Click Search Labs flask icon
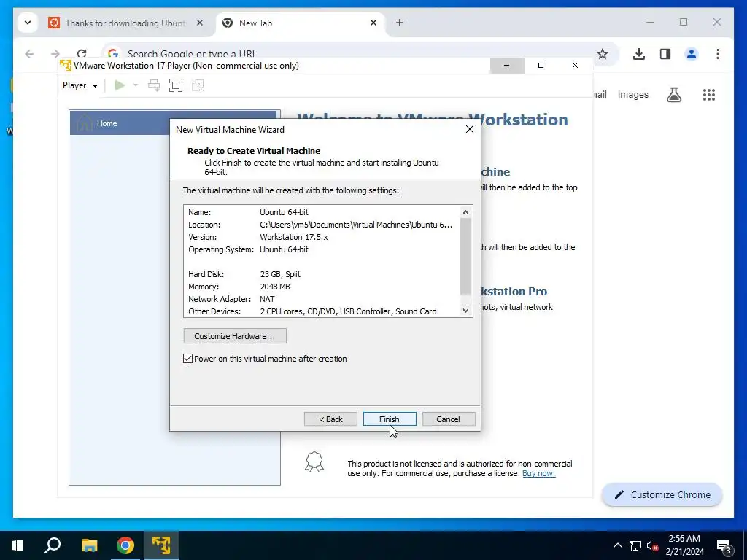 [x=673, y=94]
